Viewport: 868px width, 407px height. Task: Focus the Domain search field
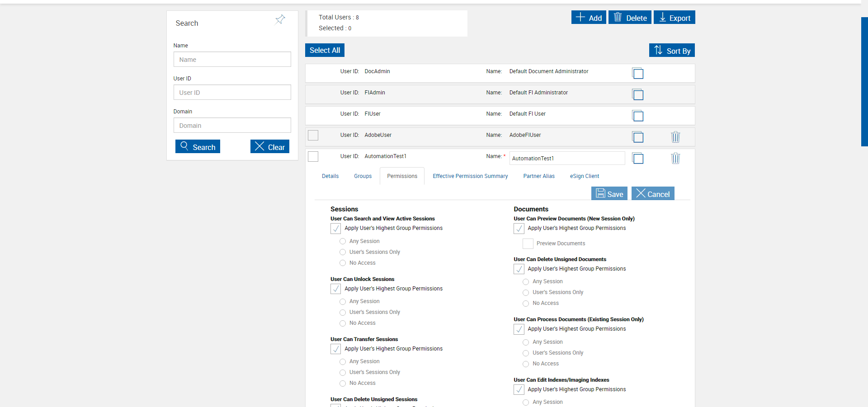click(x=232, y=125)
